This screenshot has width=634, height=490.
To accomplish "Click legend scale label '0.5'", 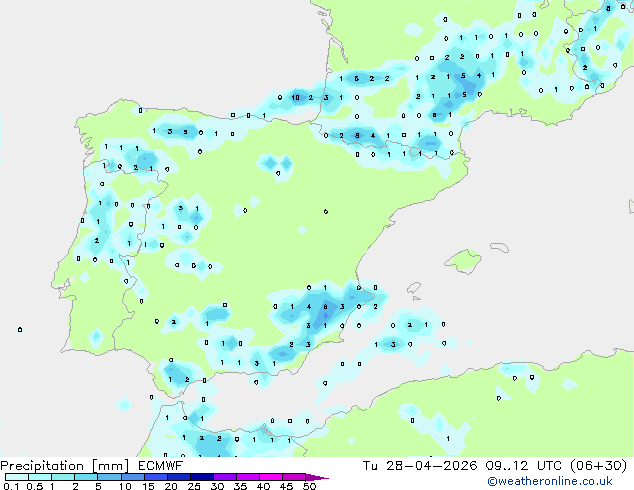I will tap(35, 486).
